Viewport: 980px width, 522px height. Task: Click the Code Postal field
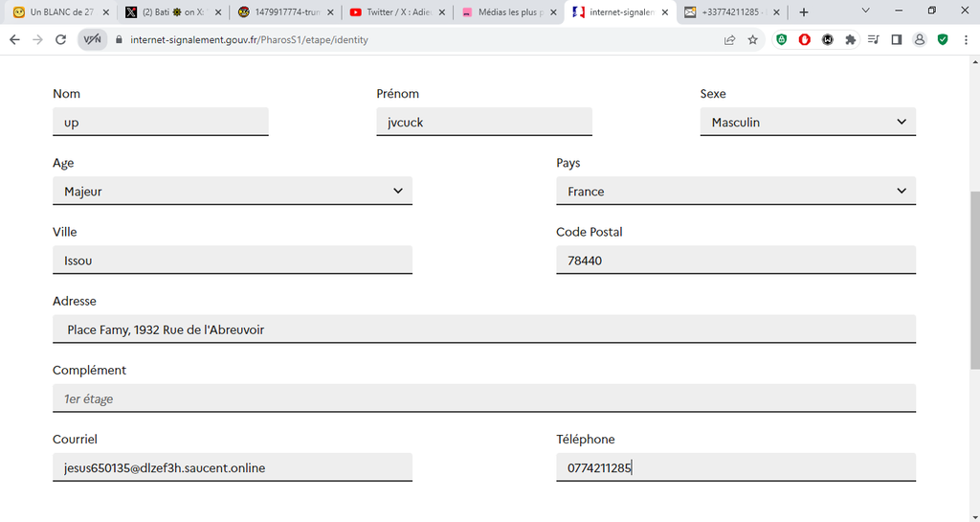click(736, 261)
